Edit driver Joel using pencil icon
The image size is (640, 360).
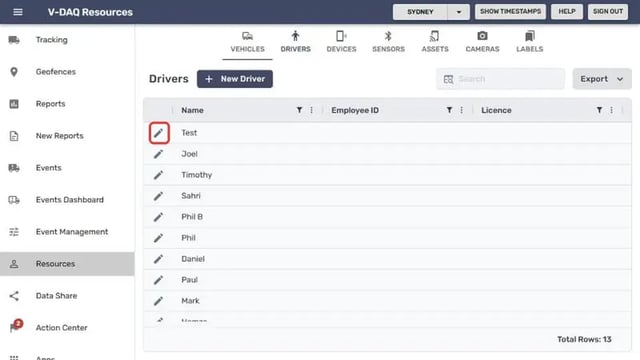click(x=158, y=154)
